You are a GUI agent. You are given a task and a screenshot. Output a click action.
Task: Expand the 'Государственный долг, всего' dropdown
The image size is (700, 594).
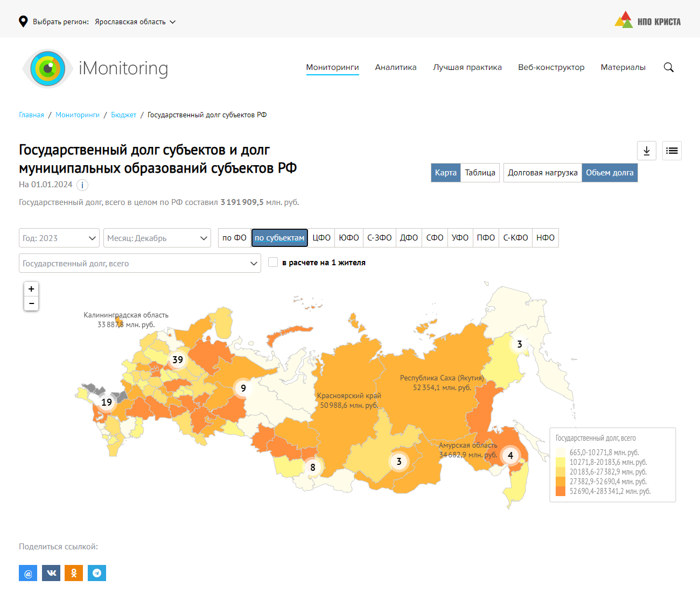139,263
